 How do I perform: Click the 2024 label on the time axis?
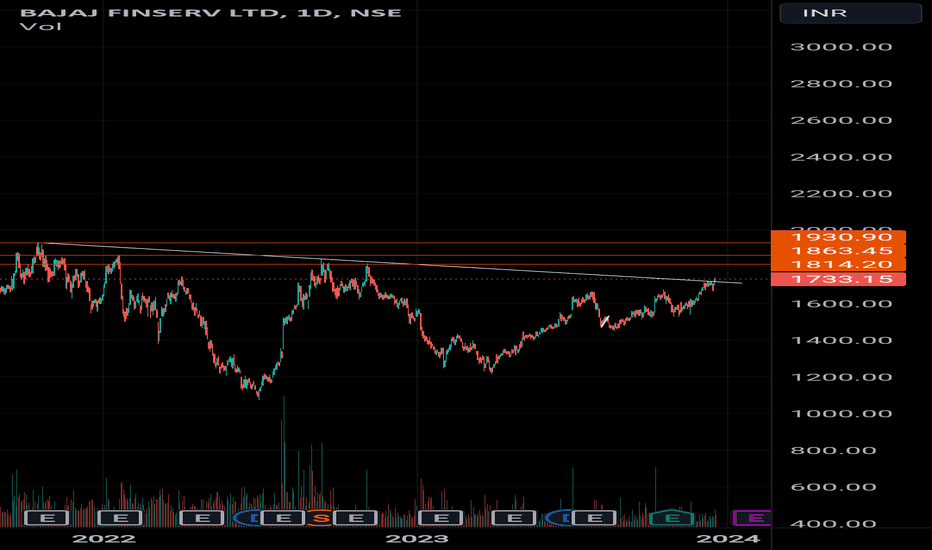[x=728, y=539]
